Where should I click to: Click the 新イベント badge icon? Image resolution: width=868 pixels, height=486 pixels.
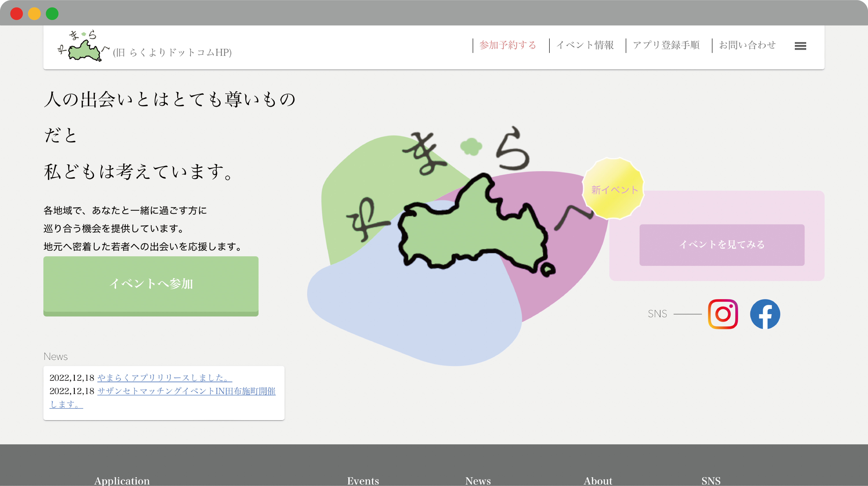pyautogui.click(x=614, y=190)
